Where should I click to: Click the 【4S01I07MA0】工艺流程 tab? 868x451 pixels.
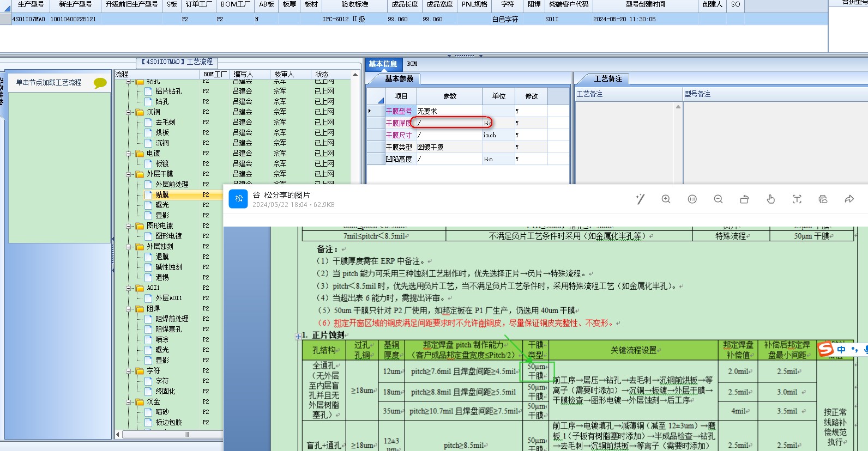(177, 62)
